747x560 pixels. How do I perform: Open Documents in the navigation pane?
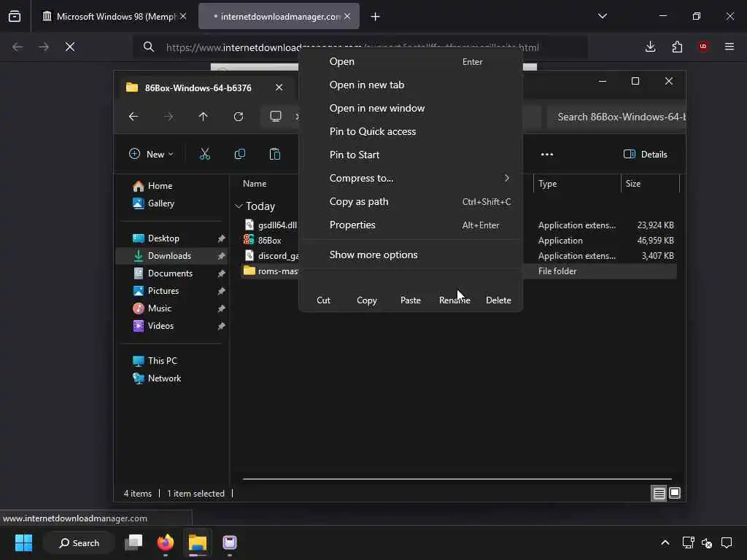(x=170, y=273)
